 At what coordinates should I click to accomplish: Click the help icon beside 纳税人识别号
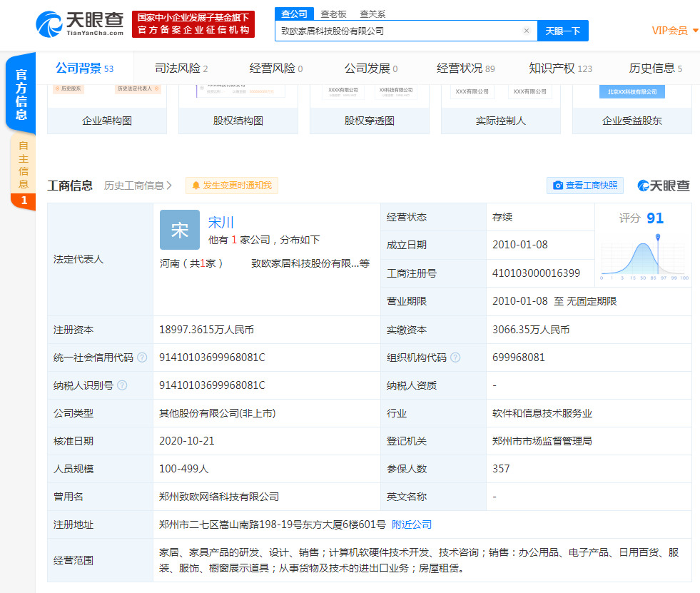tap(122, 385)
